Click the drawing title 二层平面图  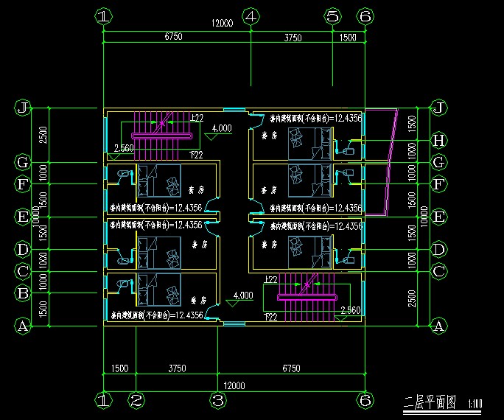pos(430,402)
